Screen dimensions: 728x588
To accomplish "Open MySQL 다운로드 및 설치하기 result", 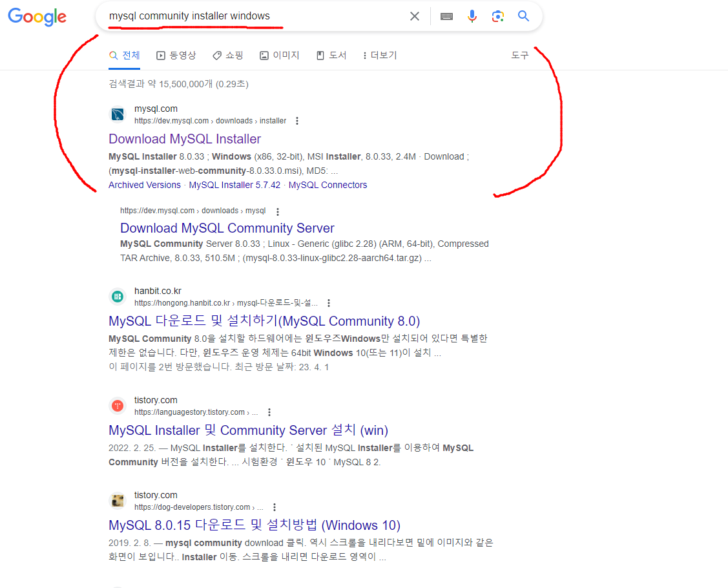I will pyautogui.click(x=264, y=321).
